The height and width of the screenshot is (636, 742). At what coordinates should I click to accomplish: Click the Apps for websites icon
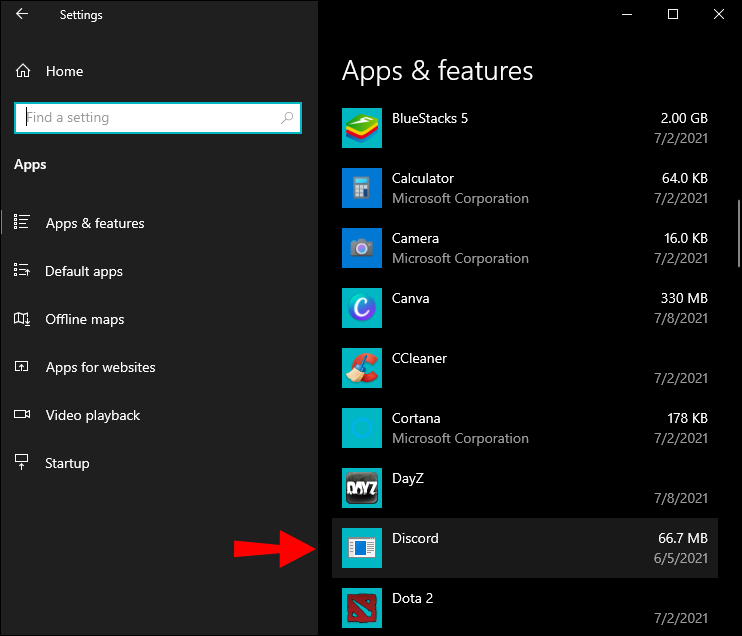click(22, 366)
